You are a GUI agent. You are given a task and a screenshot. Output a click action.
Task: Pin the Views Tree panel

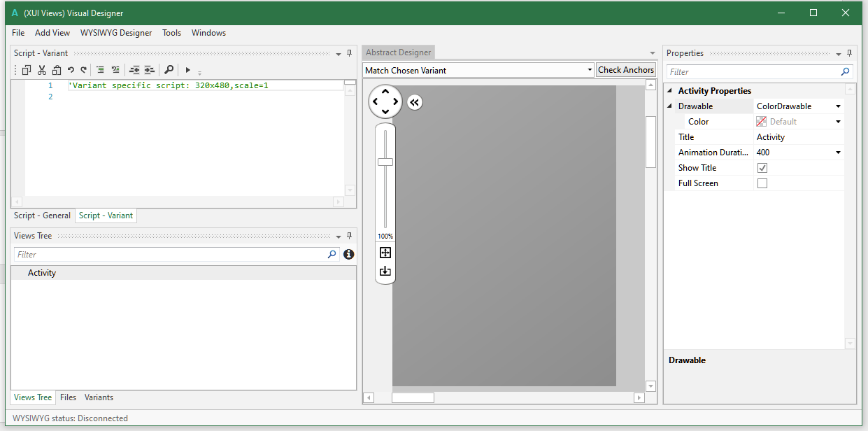click(x=350, y=236)
